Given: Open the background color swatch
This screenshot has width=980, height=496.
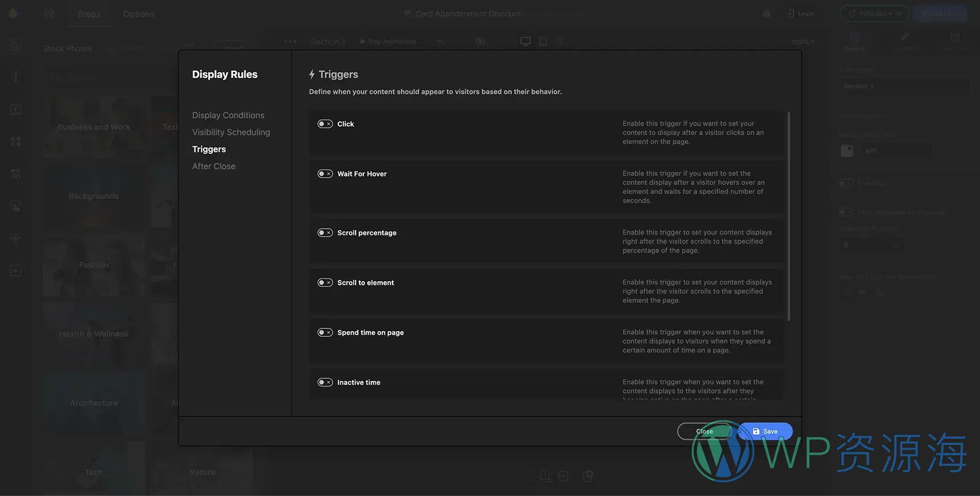Looking at the screenshot, I should [847, 151].
